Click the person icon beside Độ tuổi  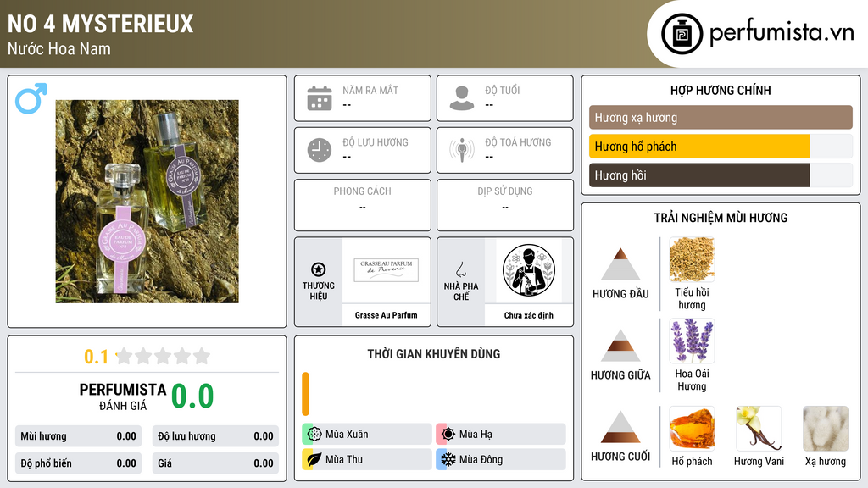pos(462,98)
